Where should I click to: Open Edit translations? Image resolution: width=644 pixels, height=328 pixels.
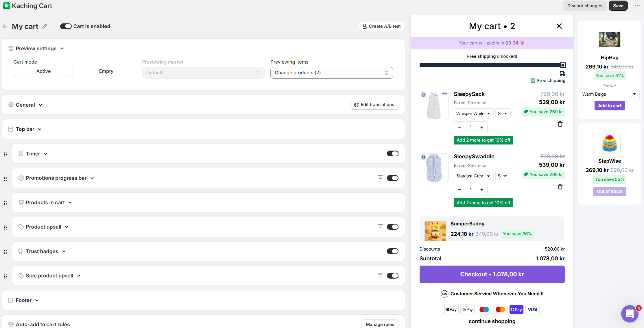click(x=374, y=105)
